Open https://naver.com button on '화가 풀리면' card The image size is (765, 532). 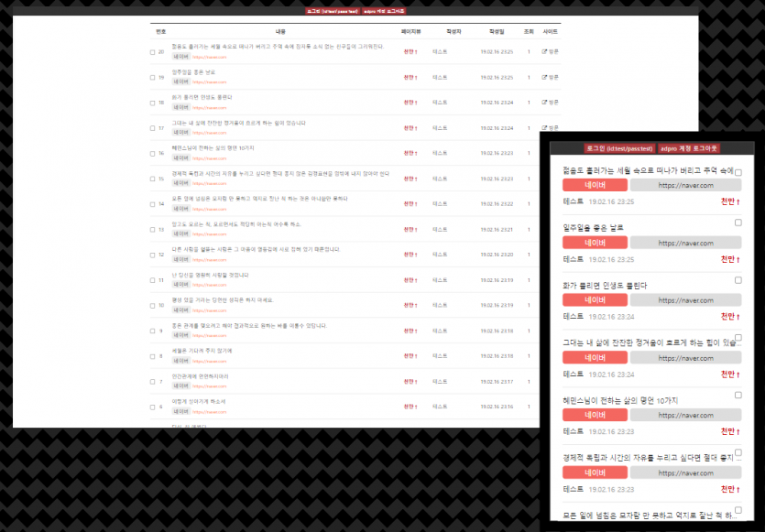point(685,300)
